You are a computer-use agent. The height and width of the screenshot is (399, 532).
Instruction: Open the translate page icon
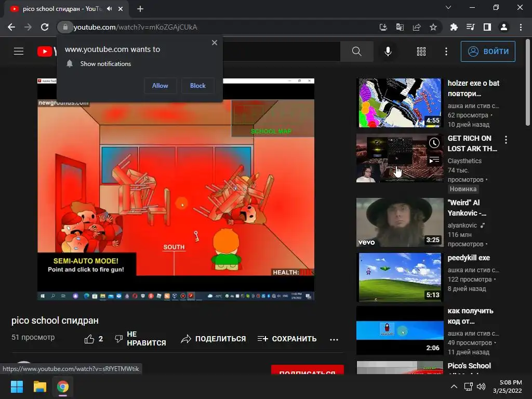[400, 27]
